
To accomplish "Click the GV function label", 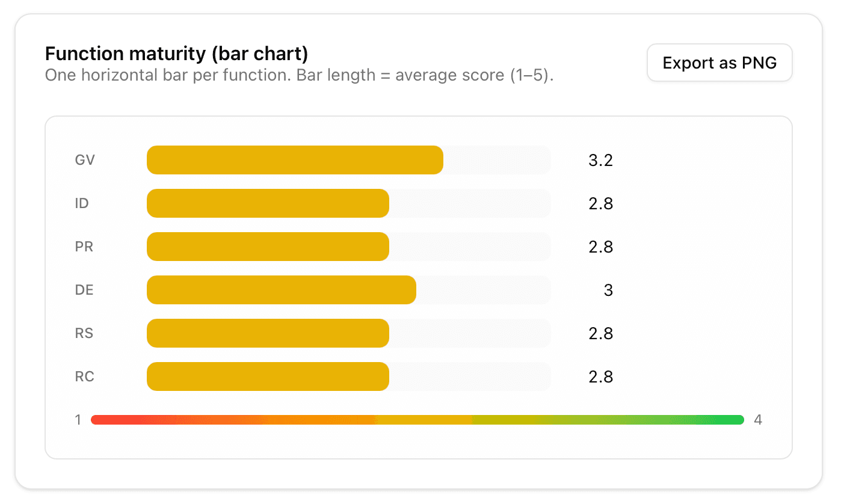I will [84, 160].
